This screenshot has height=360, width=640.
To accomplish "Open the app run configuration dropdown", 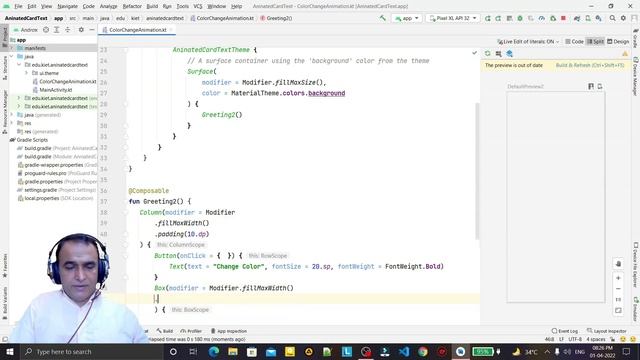I will 407,18.
